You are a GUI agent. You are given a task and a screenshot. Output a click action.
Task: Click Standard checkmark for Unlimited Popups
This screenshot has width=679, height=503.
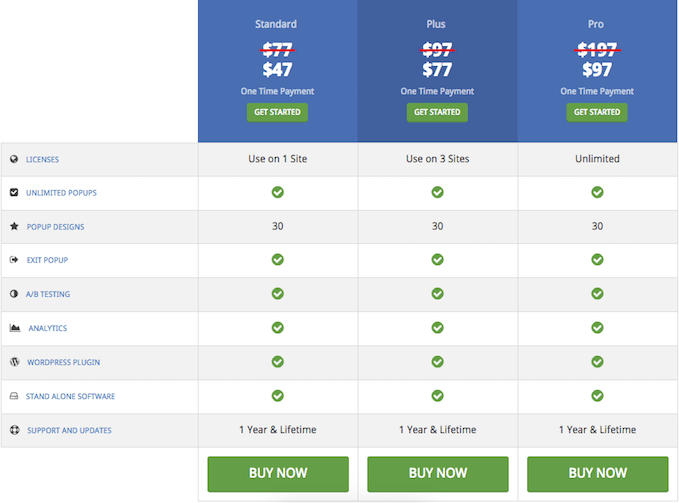click(278, 192)
